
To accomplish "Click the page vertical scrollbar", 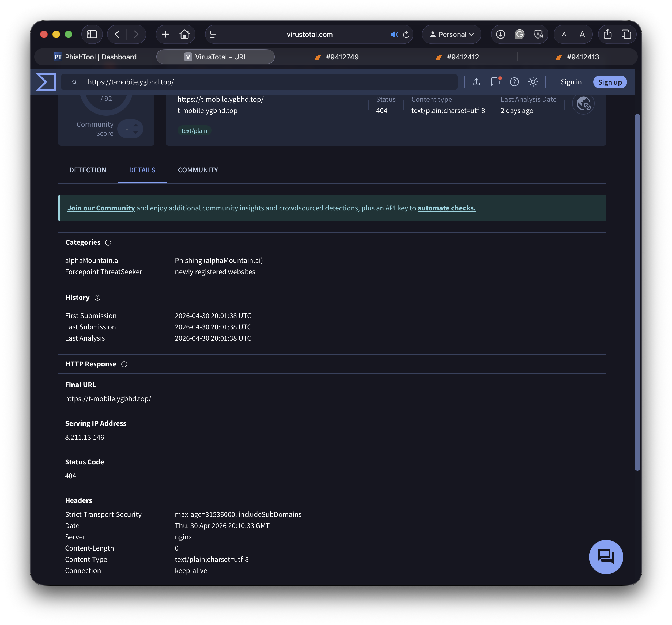I will point(637,292).
